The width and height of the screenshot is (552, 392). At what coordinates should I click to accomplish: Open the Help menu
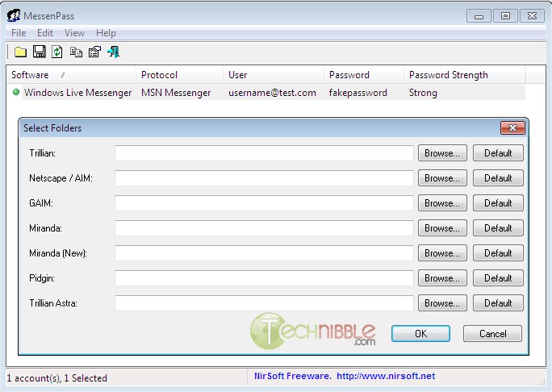106,33
